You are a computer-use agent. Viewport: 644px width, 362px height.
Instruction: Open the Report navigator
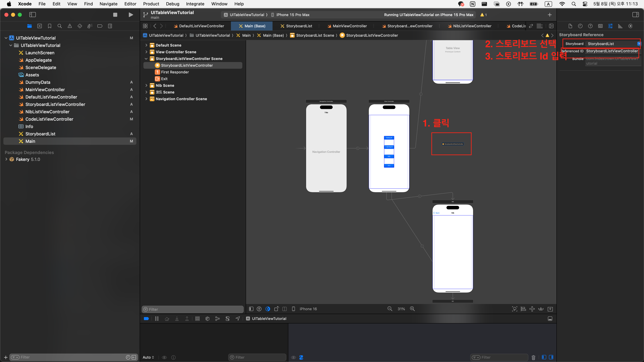(x=110, y=26)
